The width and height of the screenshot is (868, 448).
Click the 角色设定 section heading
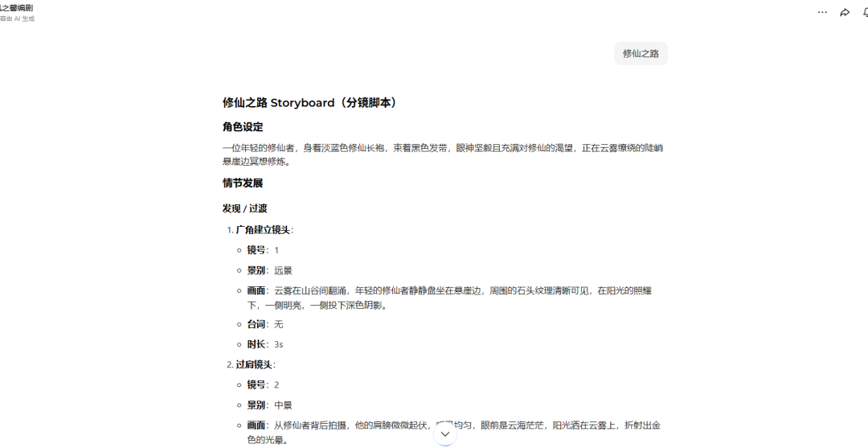[x=243, y=127]
